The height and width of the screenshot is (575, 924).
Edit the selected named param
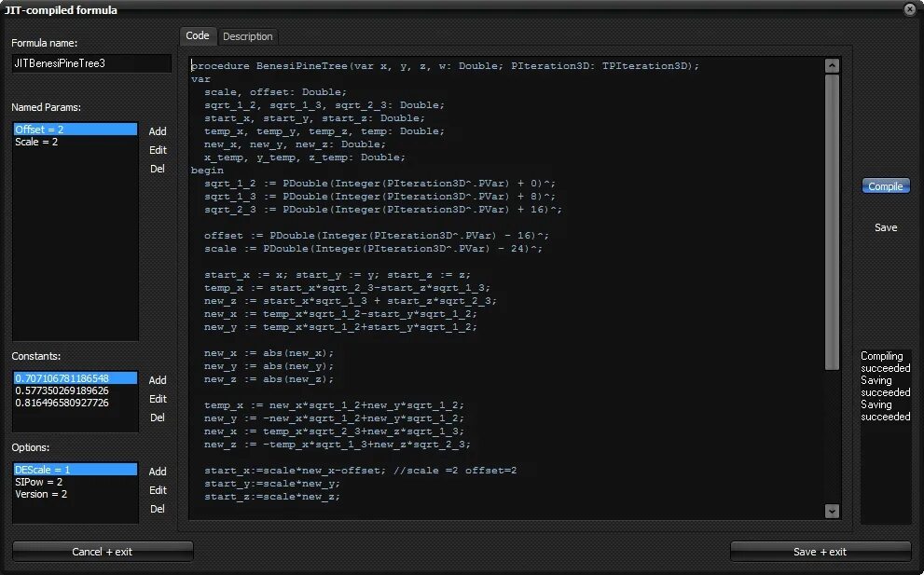[158, 150]
